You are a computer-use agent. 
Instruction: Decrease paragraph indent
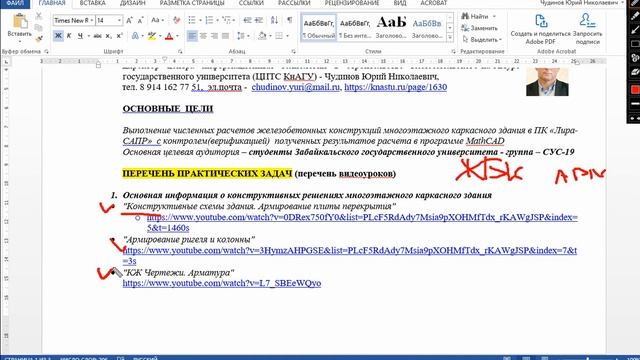click(247, 20)
